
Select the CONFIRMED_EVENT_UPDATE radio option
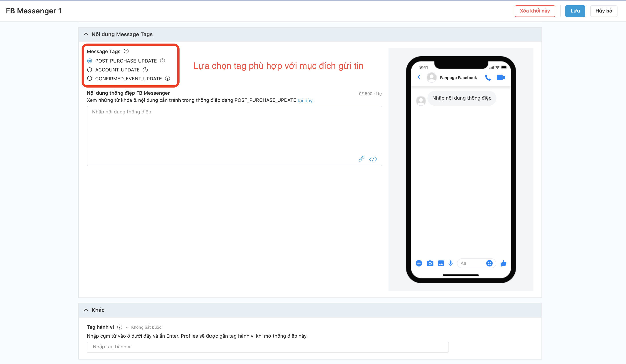click(x=90, y=78)
